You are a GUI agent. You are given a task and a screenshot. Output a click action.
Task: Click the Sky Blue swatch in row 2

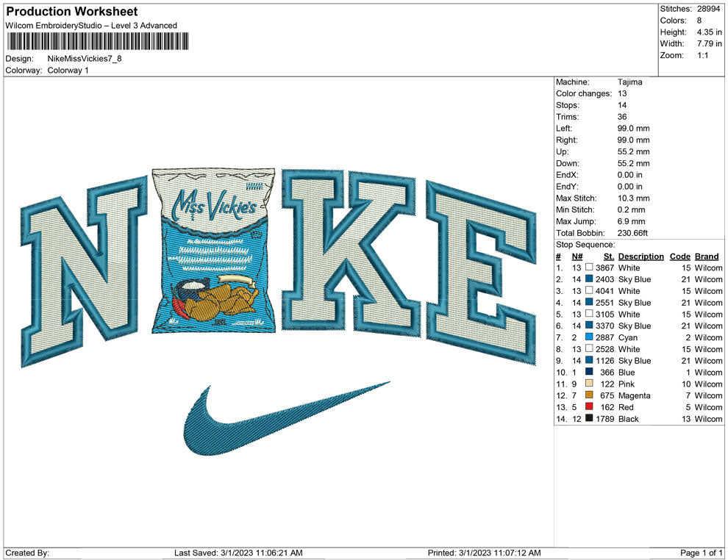pos(588,279)
